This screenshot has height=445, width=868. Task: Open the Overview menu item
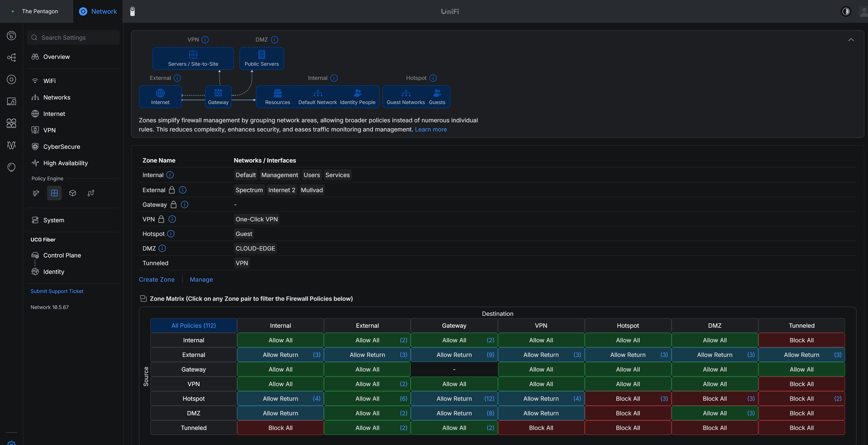pos(74,57)
